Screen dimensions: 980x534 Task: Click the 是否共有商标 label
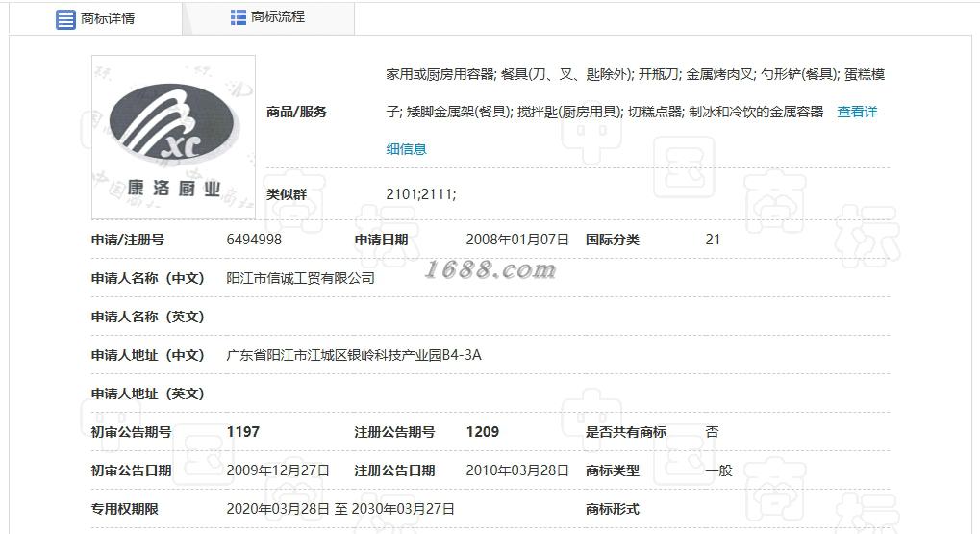[626, 432]
